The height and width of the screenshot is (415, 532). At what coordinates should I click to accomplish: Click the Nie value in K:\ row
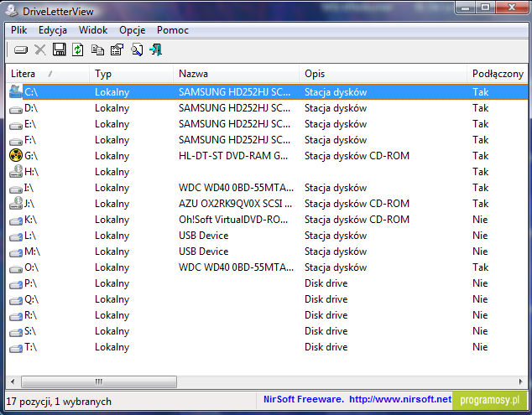point(480,220)
